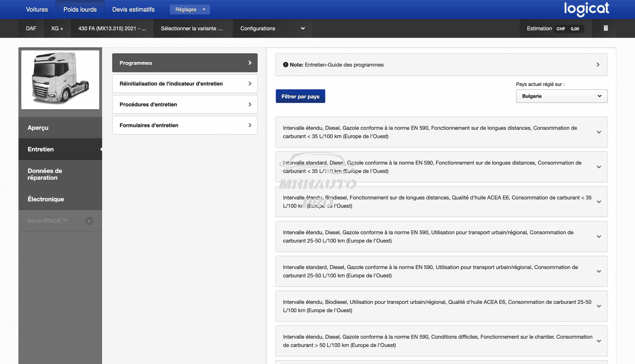Open the Entretien-Guide des programmes note
The width and height of the screenshot is (635, 364).
tap(441, 65)
